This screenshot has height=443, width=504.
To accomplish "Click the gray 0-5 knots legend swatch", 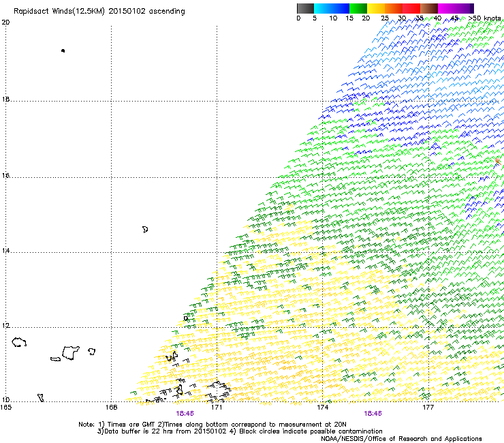I will point(305,8).
